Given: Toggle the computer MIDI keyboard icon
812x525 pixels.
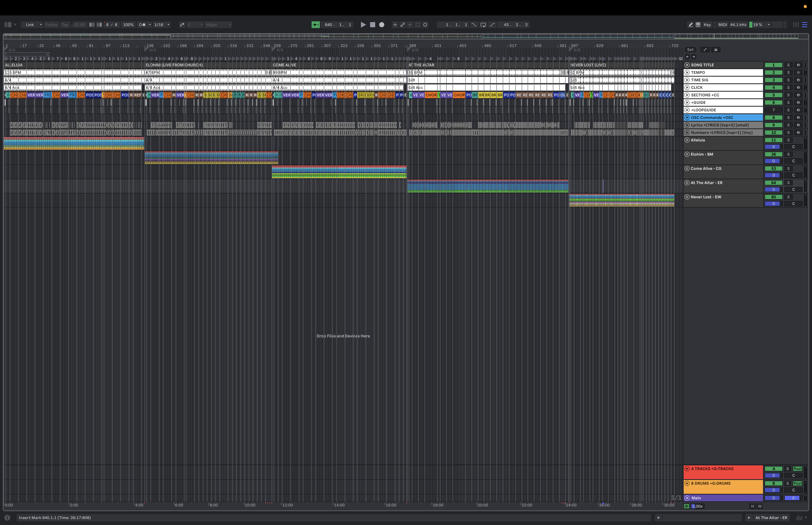Looking at the screenshot, I should (x=698, y=24).
